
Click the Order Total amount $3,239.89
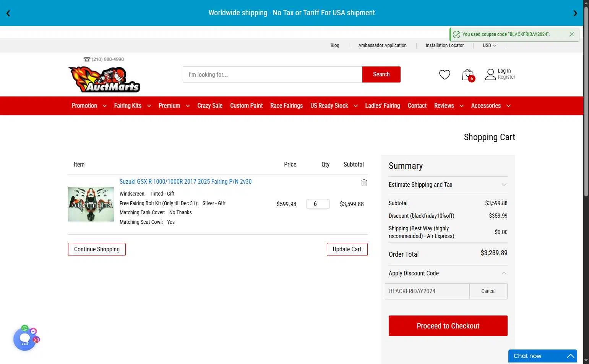pyautogui.click(x=494, y=253)
